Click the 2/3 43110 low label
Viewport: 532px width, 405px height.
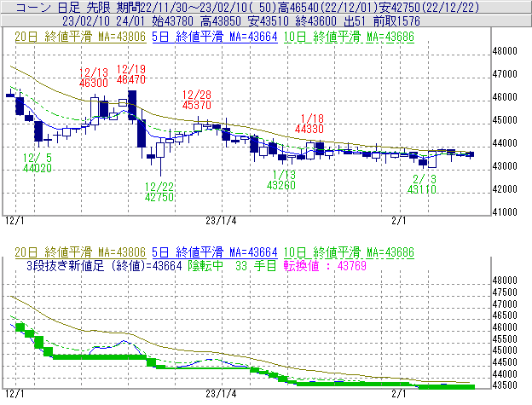422,184
